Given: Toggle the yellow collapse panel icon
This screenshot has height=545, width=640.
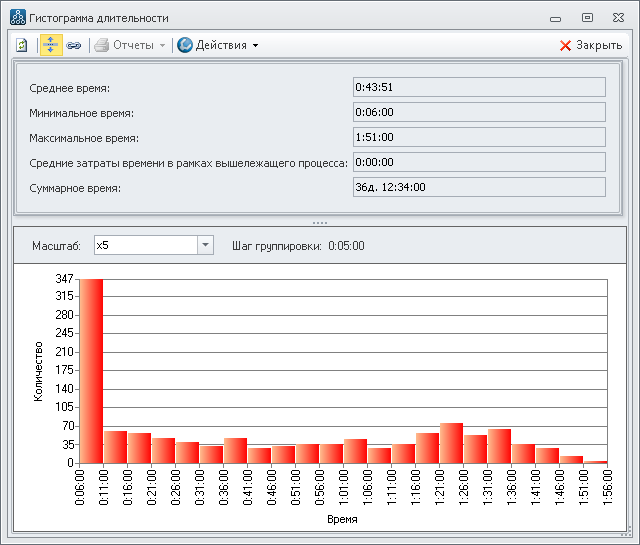Looking at the screenshot, I should click(x=51, y=45).
